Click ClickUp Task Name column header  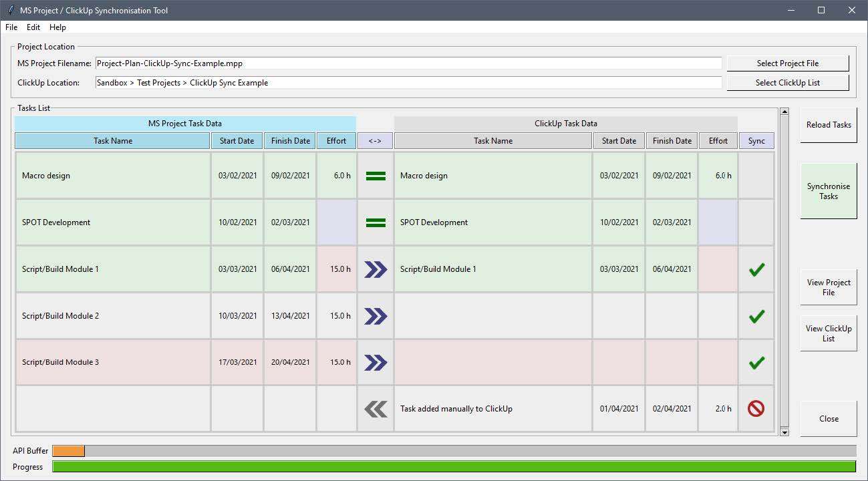(x=493, y=141)
